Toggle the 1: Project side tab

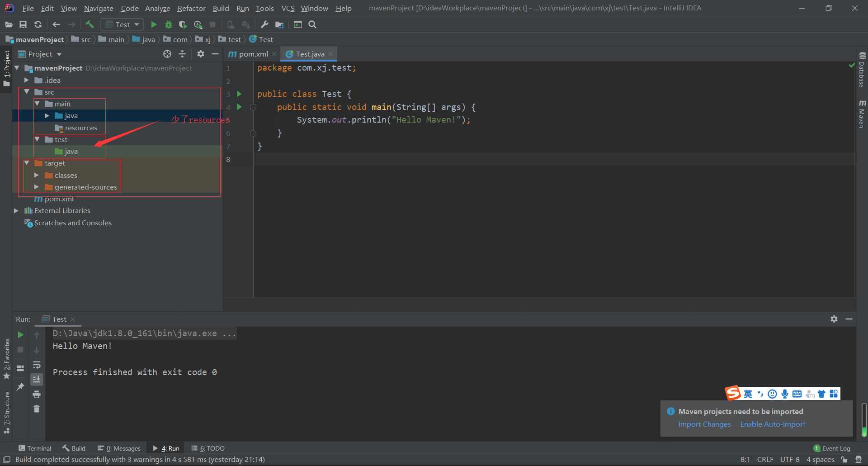[6, 69]
